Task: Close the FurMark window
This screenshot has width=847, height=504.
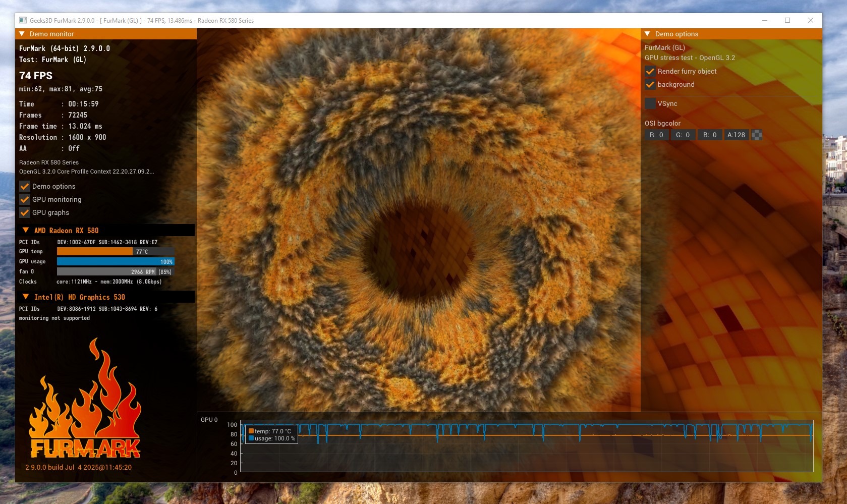Action: click(811, 20)
